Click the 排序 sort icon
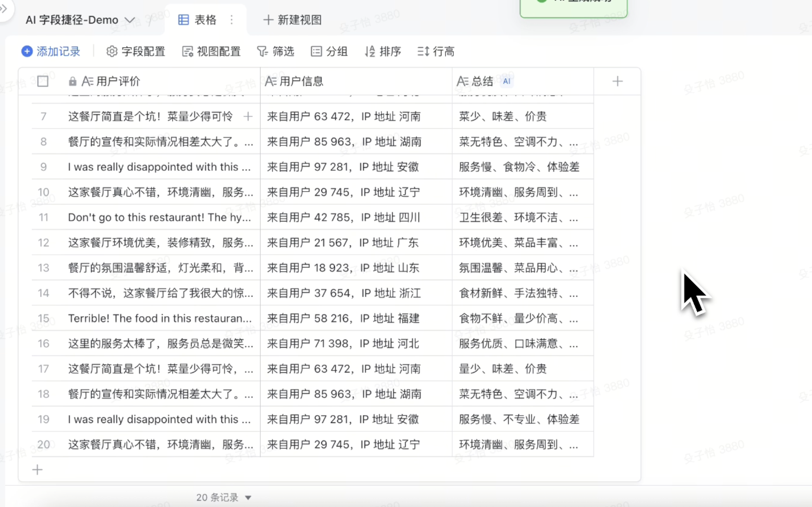This screenshot has width=812, height=507. 370,51
